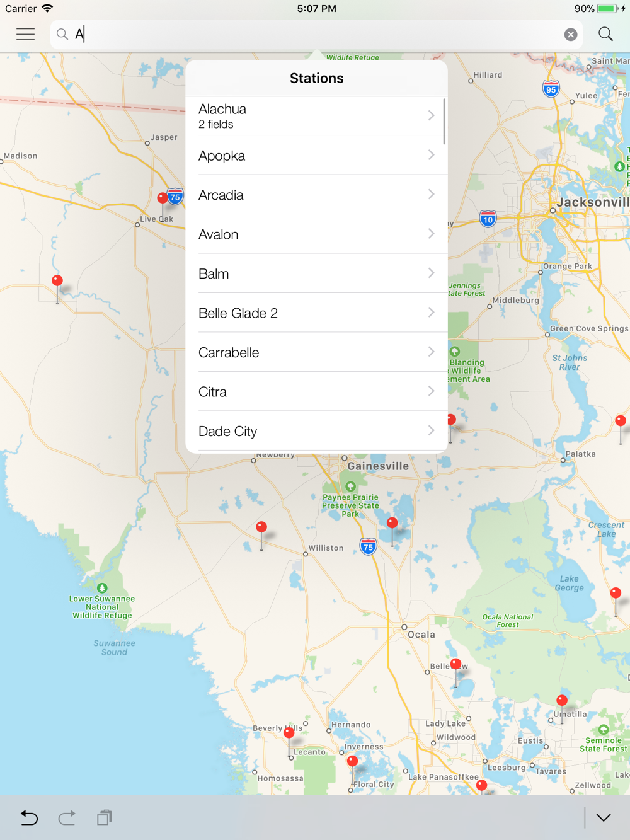Tap the red pin near Umatilla
Image resolution: width=630 pixels, height=840 pixels.
[562, 701]
